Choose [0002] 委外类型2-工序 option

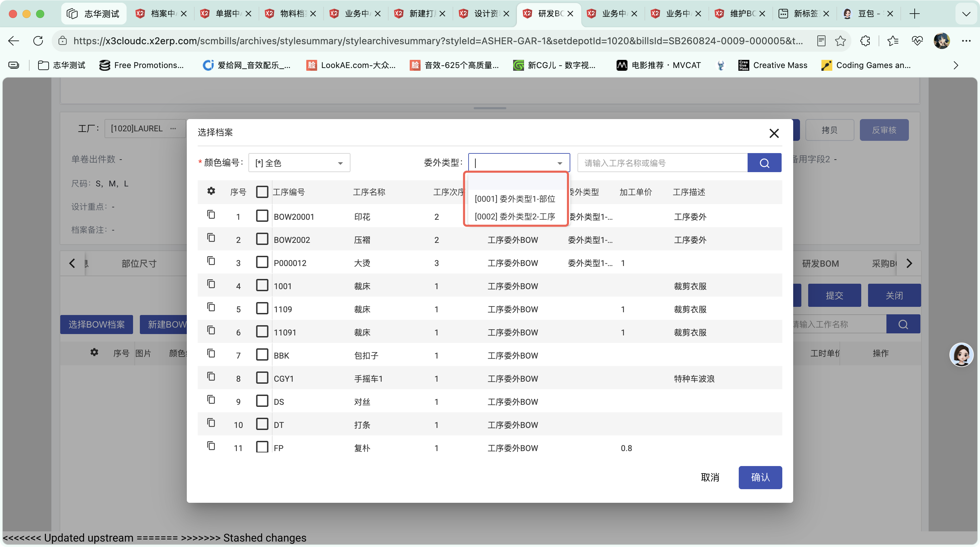515,216
